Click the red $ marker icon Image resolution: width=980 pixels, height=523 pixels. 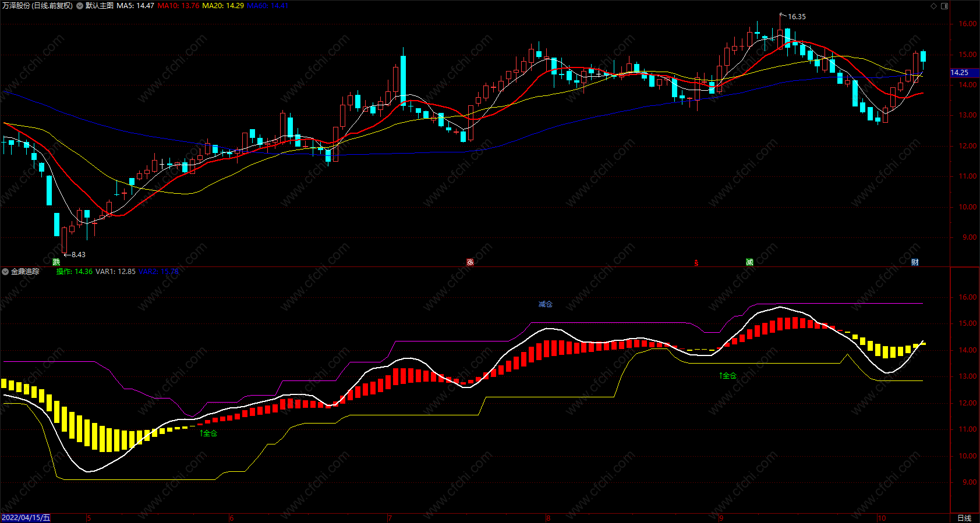click(x=696, y=263)
